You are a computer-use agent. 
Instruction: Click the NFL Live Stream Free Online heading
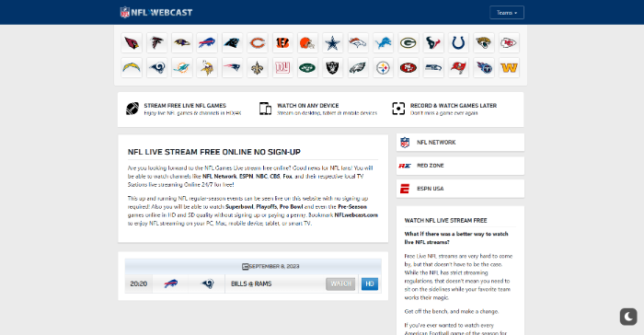pos(214,152)
